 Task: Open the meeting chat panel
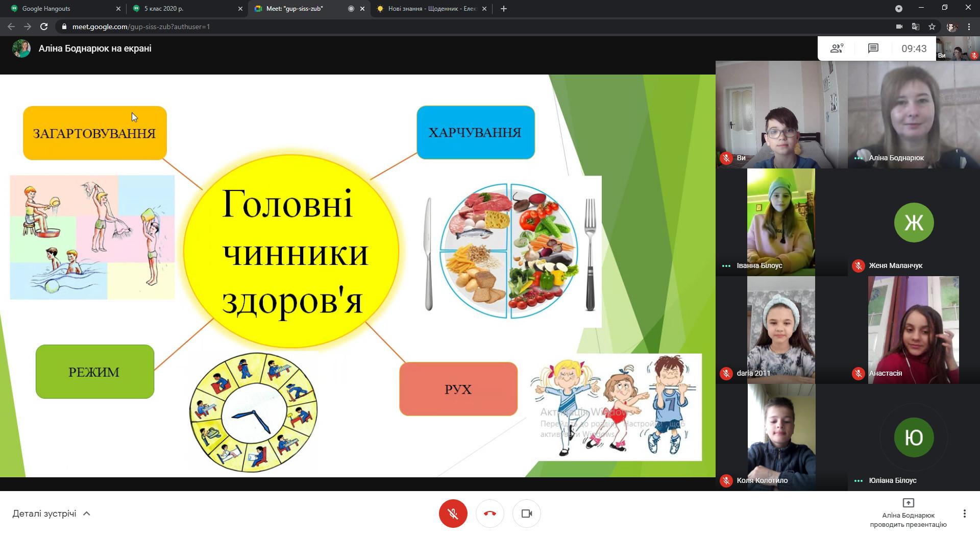[873, 48]
